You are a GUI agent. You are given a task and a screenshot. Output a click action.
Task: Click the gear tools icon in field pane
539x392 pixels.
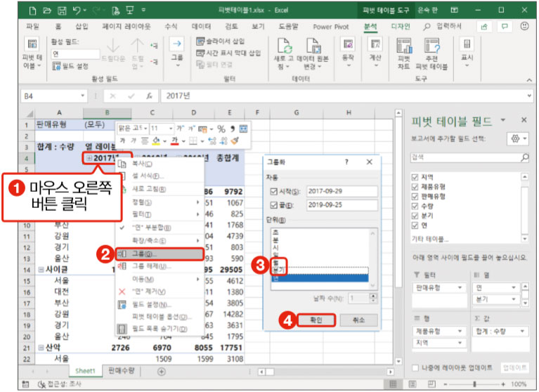[x=515, y=139]
